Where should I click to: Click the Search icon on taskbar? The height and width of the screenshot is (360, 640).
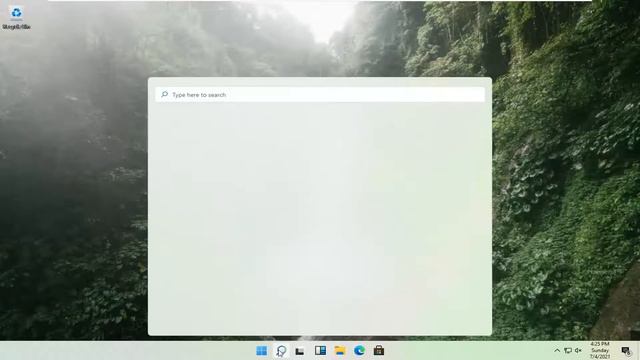click(x=281, y=351)
